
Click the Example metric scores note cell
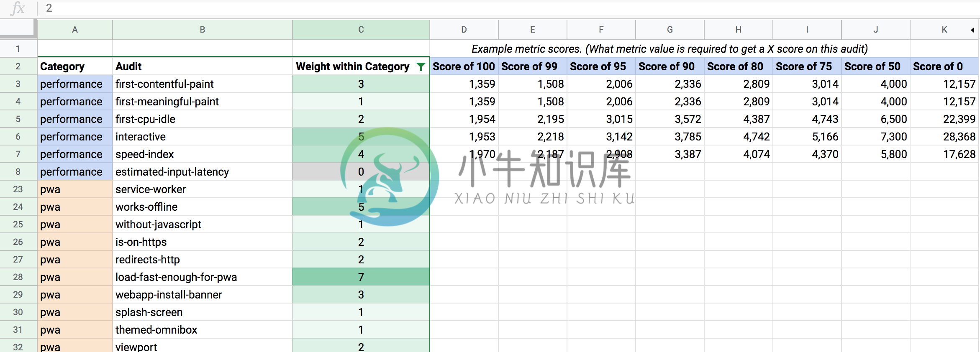coord(670,49)
